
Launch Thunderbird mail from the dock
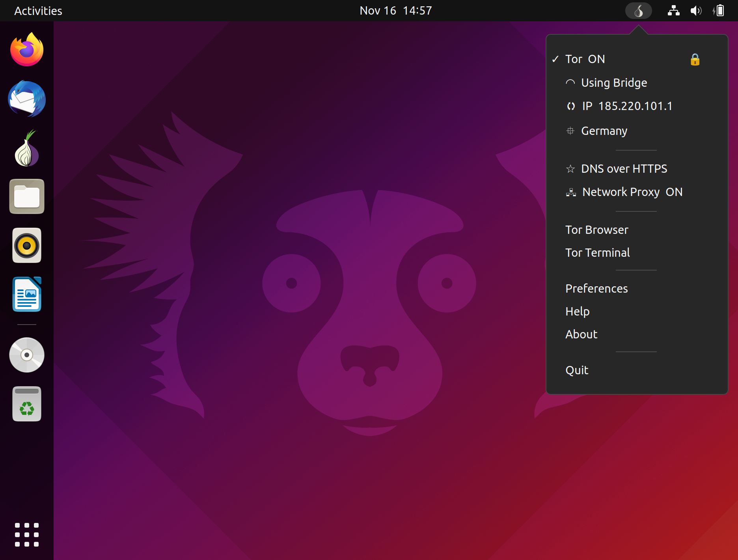point(27,99)
